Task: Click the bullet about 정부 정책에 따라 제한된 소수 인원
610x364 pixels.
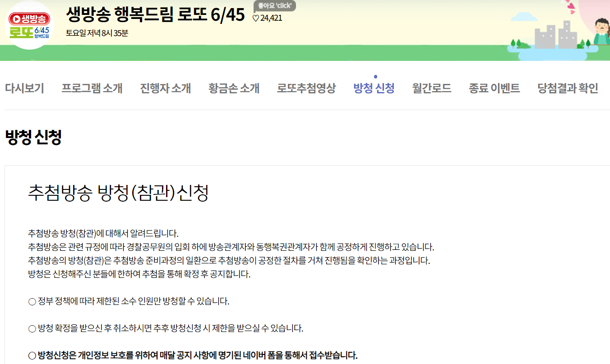Action: pos(129,301)
